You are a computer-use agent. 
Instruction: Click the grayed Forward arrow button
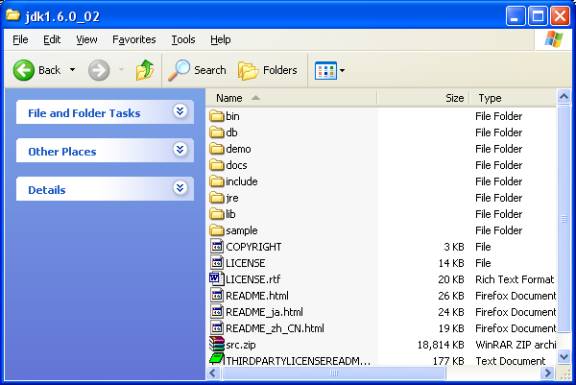coord(99,70)
